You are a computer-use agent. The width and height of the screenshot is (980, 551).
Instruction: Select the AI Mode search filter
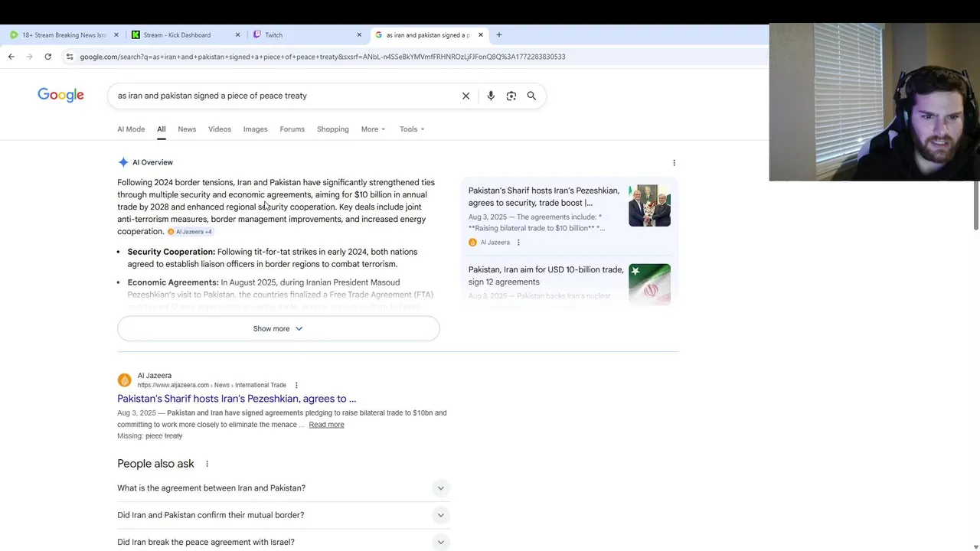(131, 129)
